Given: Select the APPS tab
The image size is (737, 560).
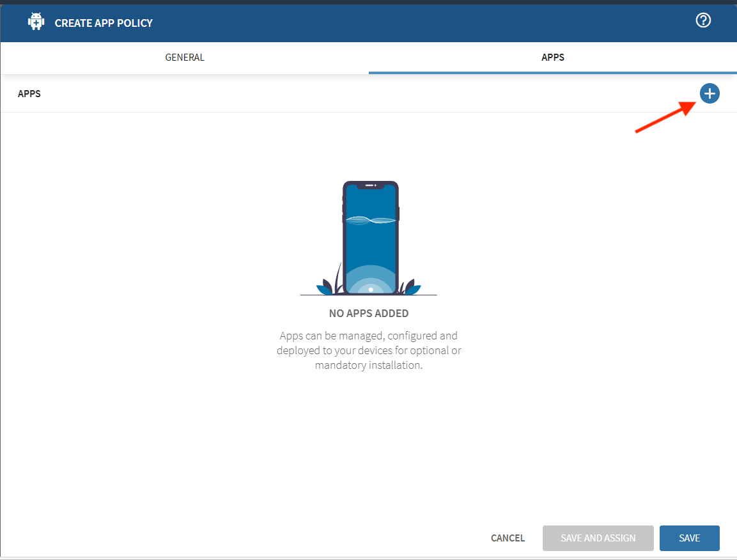Looking at the screenshot, I should point(552,58).
